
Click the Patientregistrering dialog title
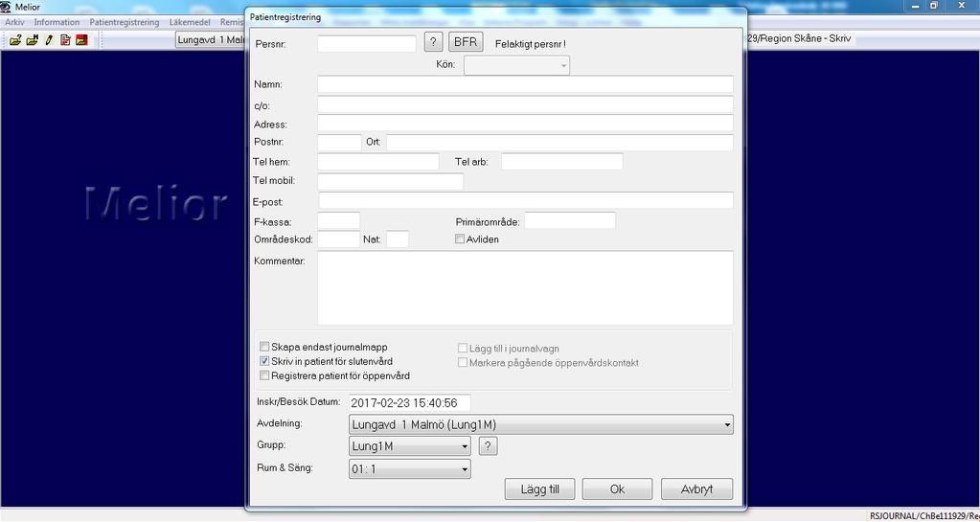285,17
